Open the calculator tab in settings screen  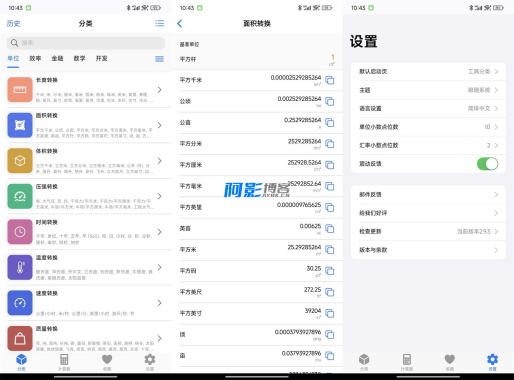407,362
